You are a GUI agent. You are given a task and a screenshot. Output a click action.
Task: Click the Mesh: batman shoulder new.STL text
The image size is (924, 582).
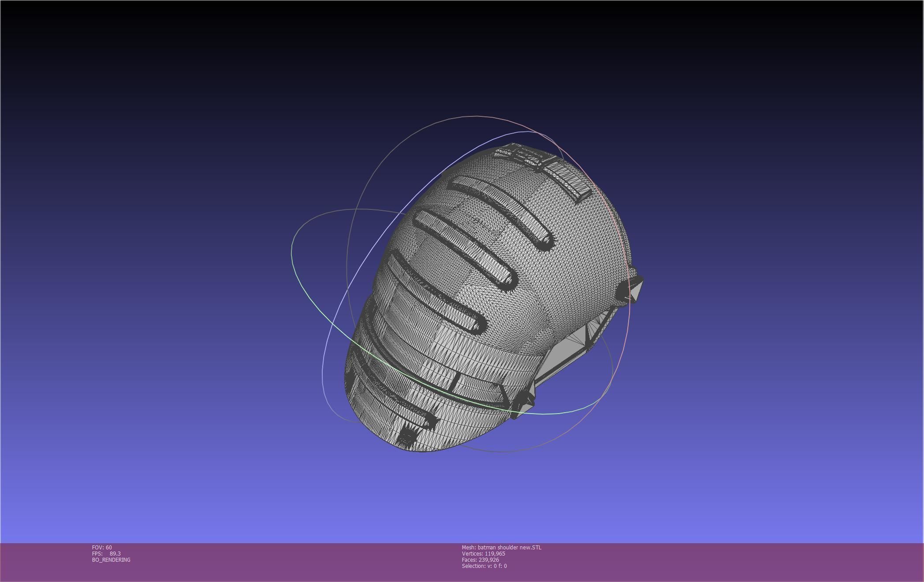pyautogui.click(x=501, y=547)
